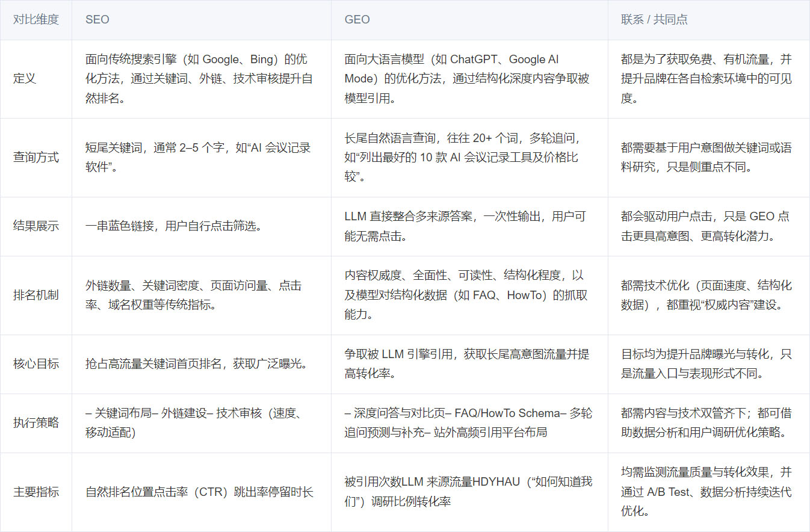This screenshot has width=810, height=532.
Task: Click the cell listing FAQ/HowTo Schema strategies
Action: pyautogui.click(x=468, y=423)
